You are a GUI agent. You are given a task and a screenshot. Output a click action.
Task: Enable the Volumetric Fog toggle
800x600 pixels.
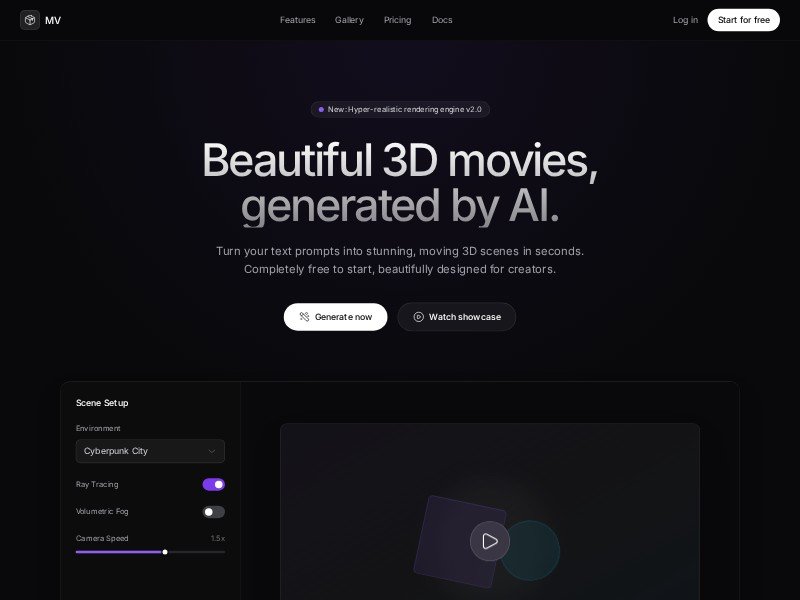213,512
